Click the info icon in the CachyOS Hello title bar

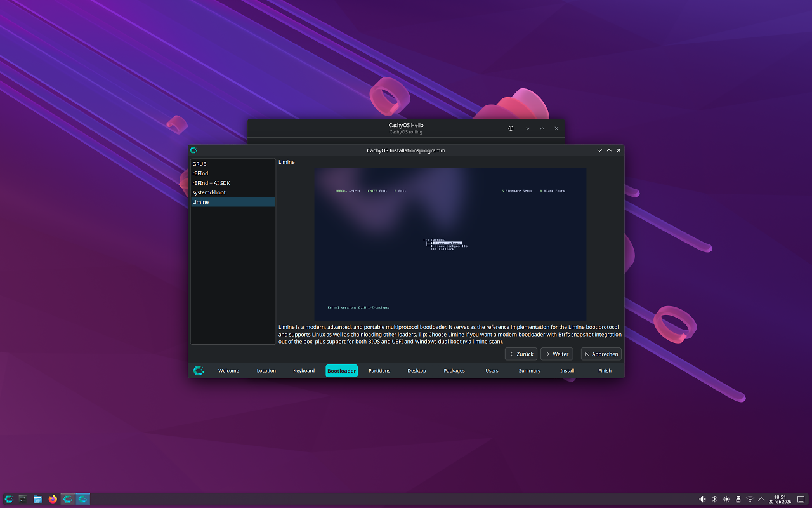point(511,128)
